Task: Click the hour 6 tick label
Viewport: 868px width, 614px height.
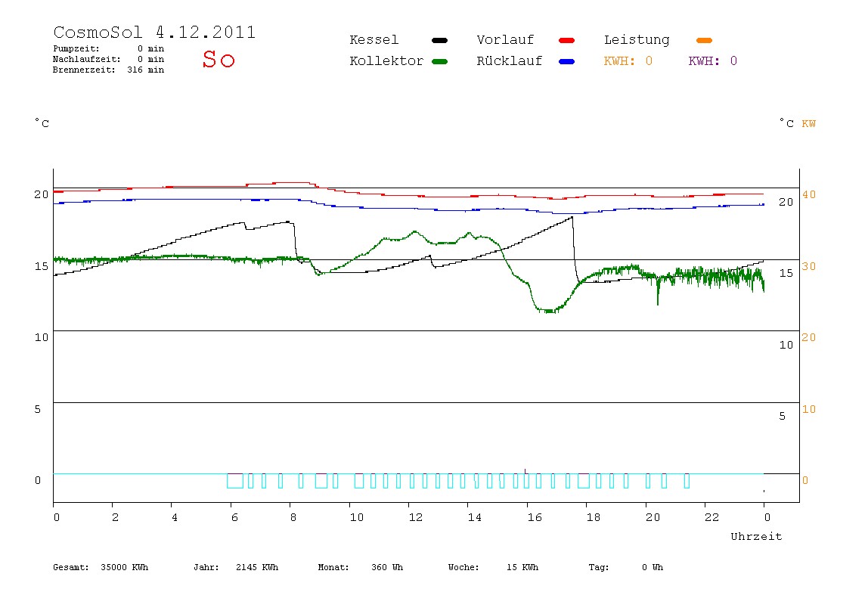Action: pyautogui.click(x=234, y=517)
